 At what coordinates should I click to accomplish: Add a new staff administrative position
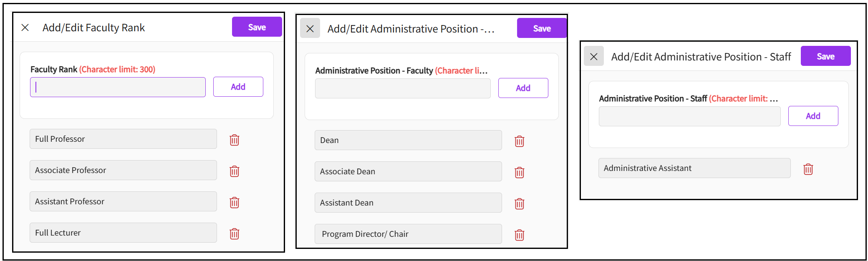tap(813, 116)
